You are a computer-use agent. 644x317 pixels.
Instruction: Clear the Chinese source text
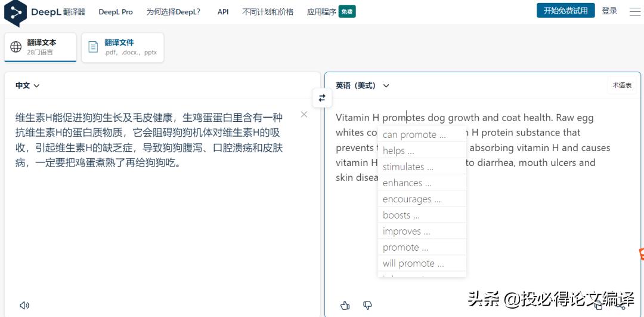click(x=304, y=115)
